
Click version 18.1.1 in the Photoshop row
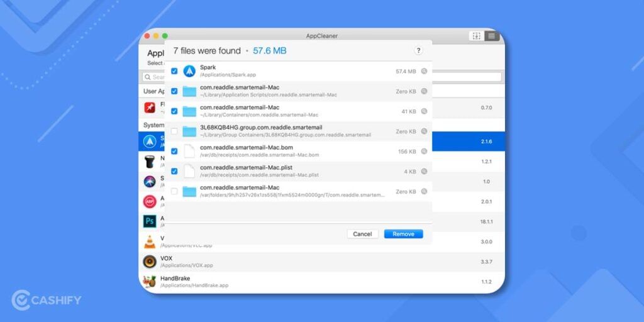point(486,221)
